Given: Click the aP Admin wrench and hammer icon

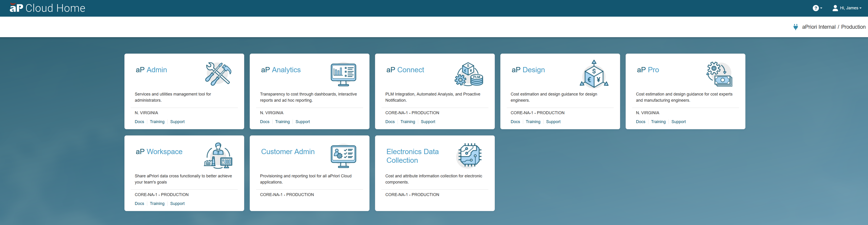Looking at the screenshot, I should 218,74.
